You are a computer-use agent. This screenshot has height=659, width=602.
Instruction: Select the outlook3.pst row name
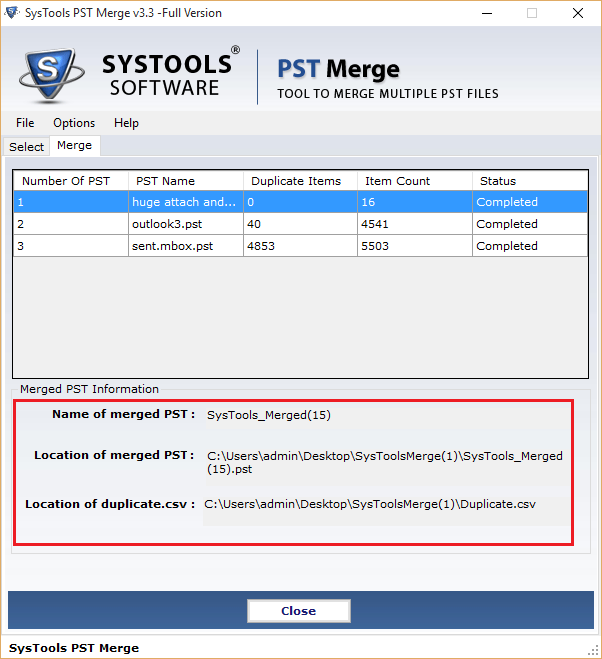click(186, 224)
